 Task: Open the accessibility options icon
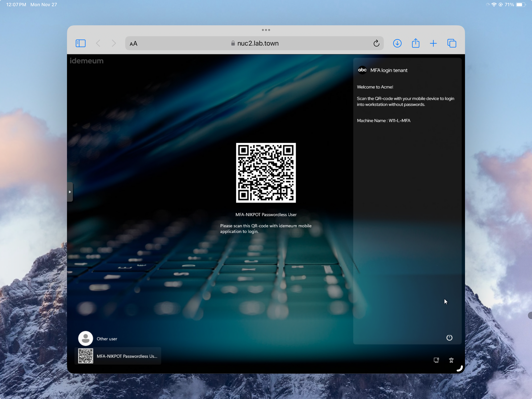tap(451, 360)
